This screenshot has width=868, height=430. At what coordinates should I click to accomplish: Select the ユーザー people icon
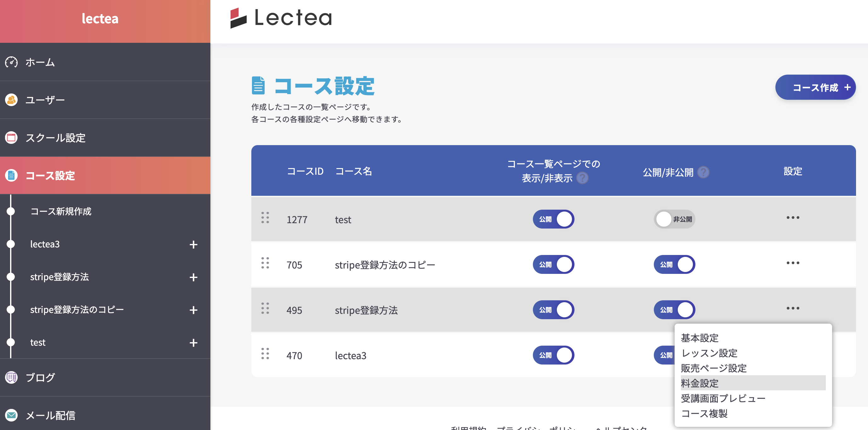pos(11,100)
